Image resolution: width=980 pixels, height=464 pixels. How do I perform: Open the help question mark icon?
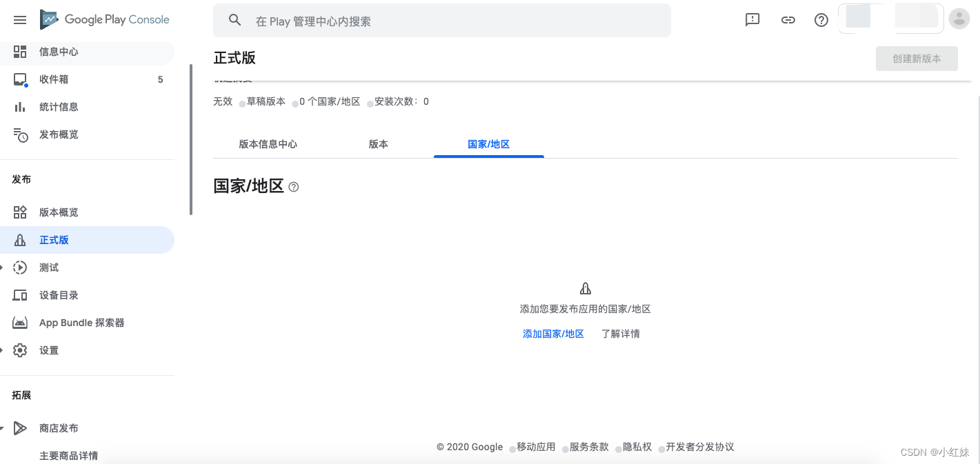820,20
